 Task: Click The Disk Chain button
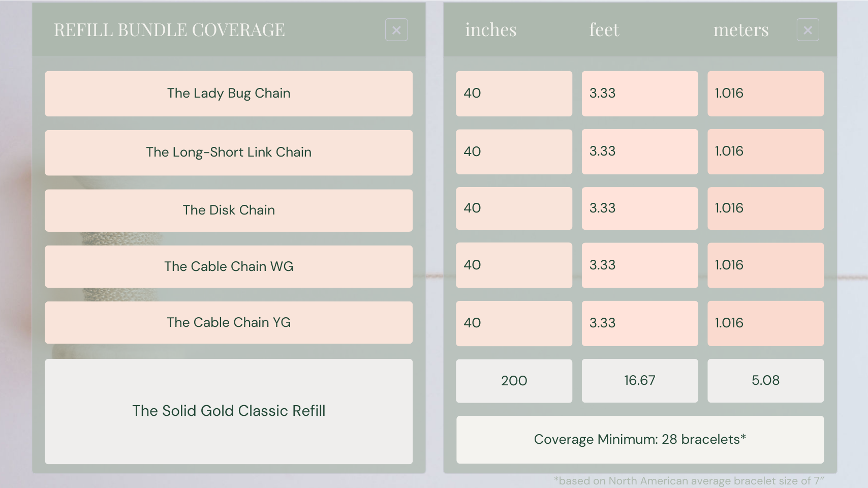pos(229,210)
